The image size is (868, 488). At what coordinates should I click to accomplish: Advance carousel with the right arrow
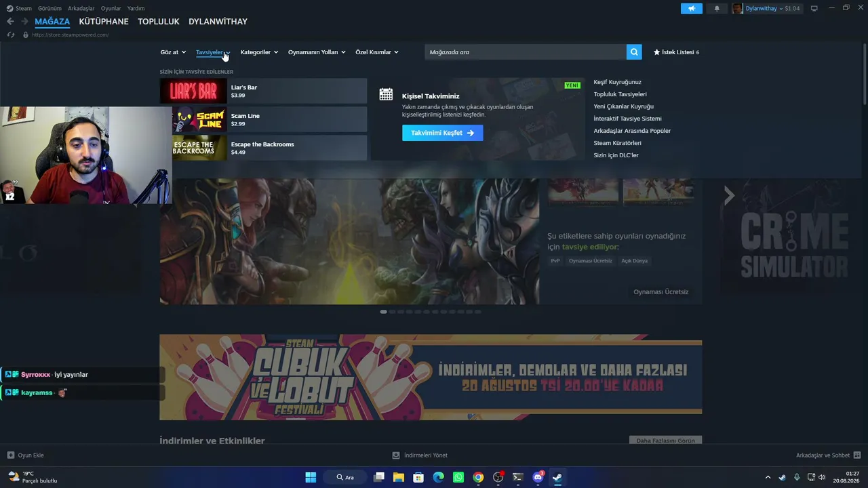(x=729, y=196)
